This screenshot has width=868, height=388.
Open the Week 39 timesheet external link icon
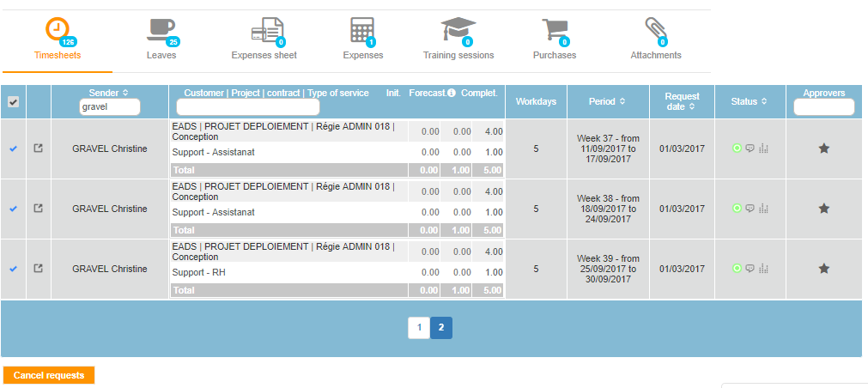[38, 269]
